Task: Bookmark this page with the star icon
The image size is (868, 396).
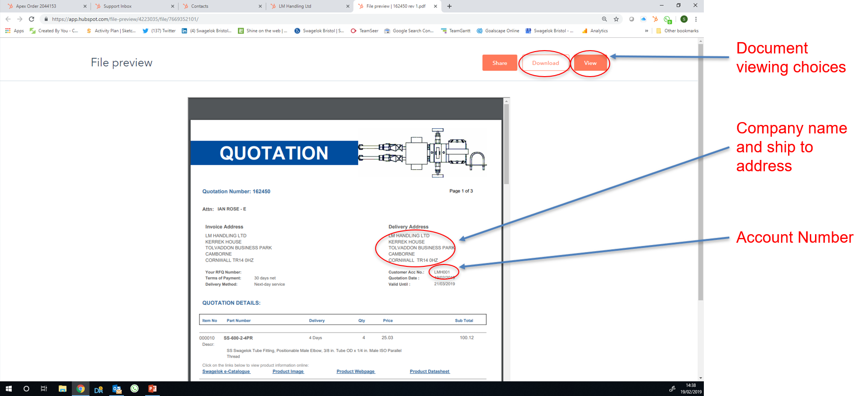Action: point(616,19)
